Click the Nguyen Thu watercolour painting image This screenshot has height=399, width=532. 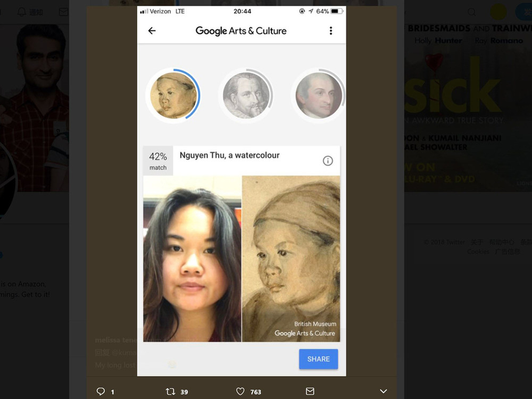291,259
